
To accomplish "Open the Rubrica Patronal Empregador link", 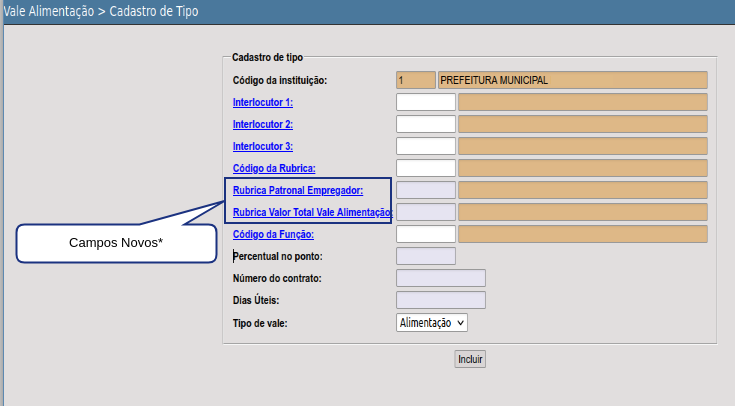I will 297,190.
